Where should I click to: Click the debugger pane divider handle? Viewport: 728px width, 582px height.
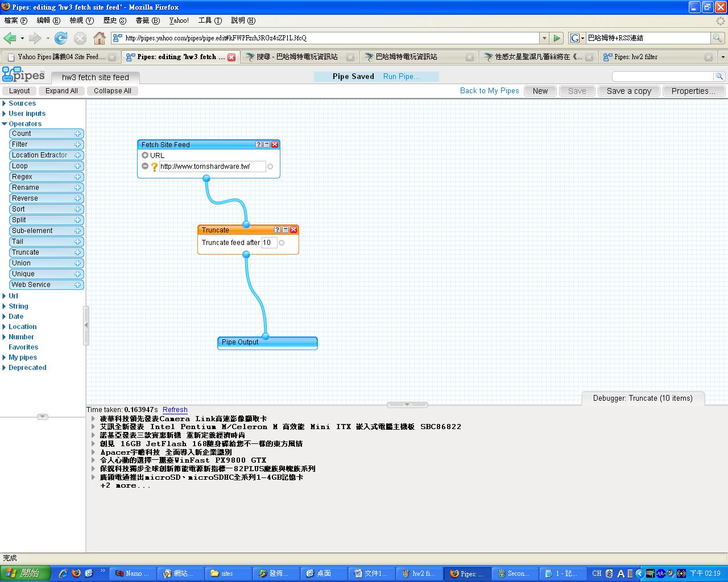coord(407,405)
